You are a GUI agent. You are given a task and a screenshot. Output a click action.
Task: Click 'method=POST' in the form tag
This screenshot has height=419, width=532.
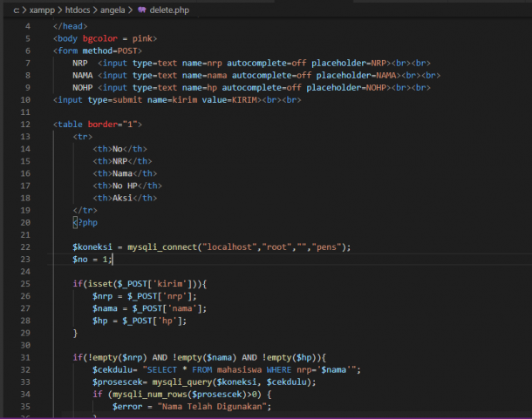[x=110, y=51]
